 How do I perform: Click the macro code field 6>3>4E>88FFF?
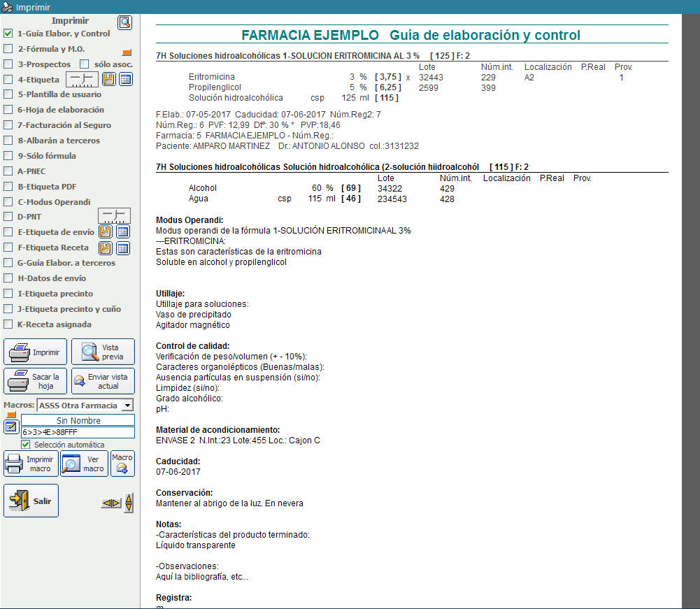click(x=78, y=432)
